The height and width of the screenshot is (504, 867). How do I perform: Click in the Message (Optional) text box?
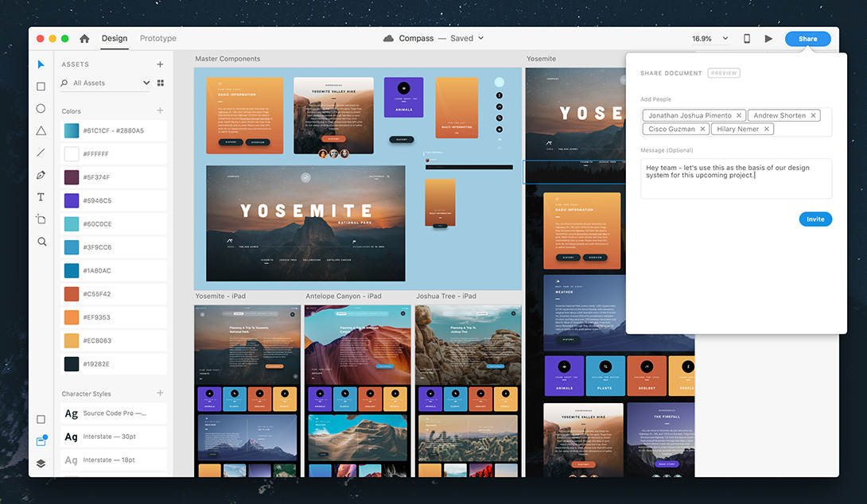coord(736,179)
